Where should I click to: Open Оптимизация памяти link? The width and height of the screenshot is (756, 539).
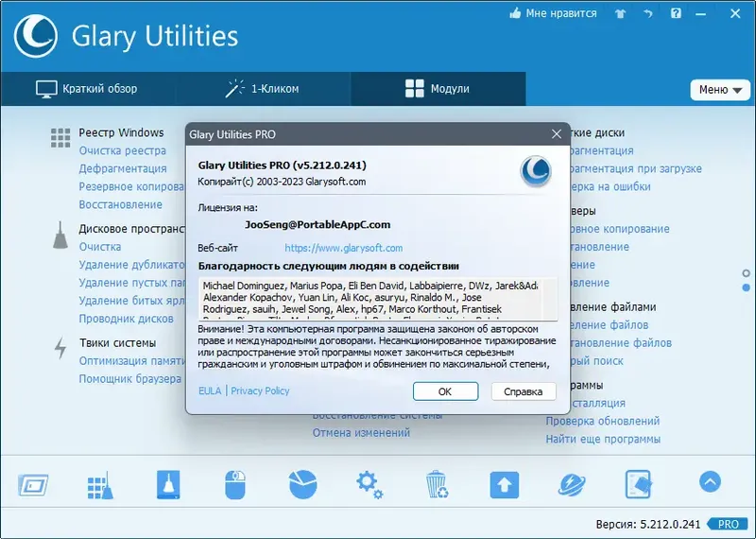[x=132, y=361]
